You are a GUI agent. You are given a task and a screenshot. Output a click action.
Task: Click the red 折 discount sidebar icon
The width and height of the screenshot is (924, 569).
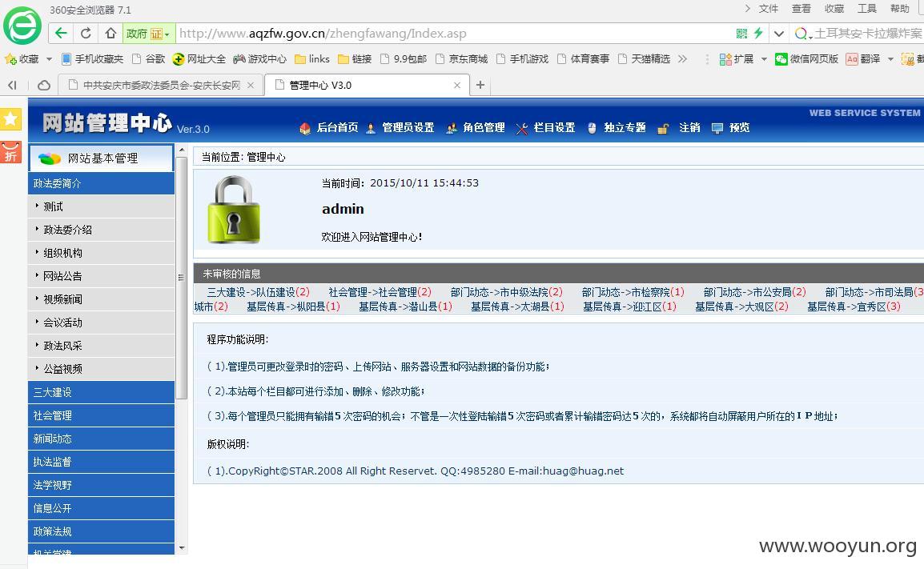(x=10, y=152)
